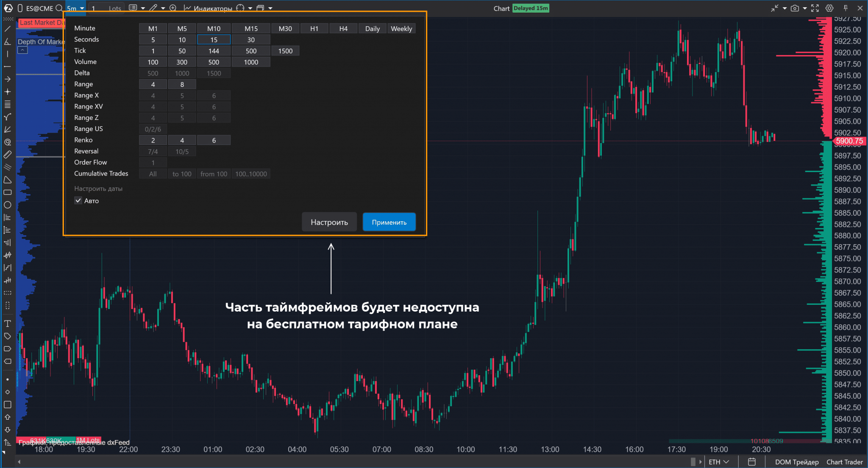
Task: Take a chart screenshot with camera icon
Action: point(795,8)
